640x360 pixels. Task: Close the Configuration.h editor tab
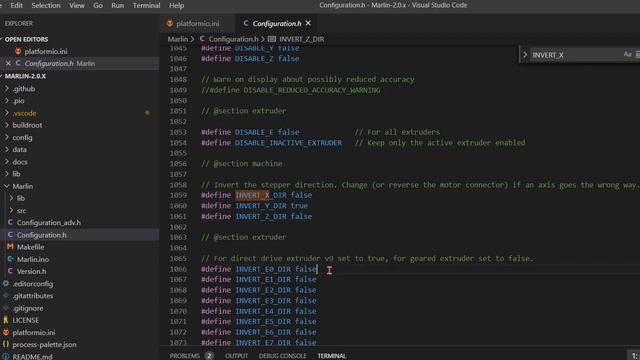click(x=308, y=23)
